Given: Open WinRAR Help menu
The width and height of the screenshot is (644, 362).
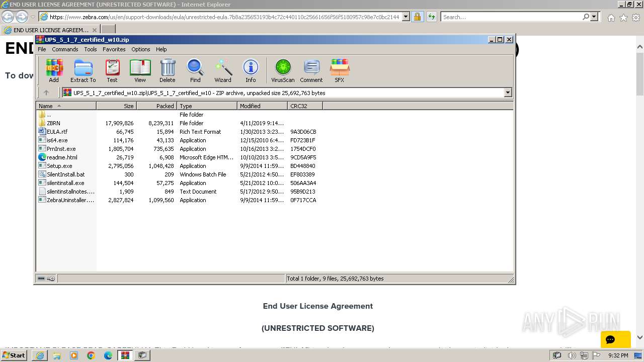Looking at the screenshot, I should click(x=162, y=49).
